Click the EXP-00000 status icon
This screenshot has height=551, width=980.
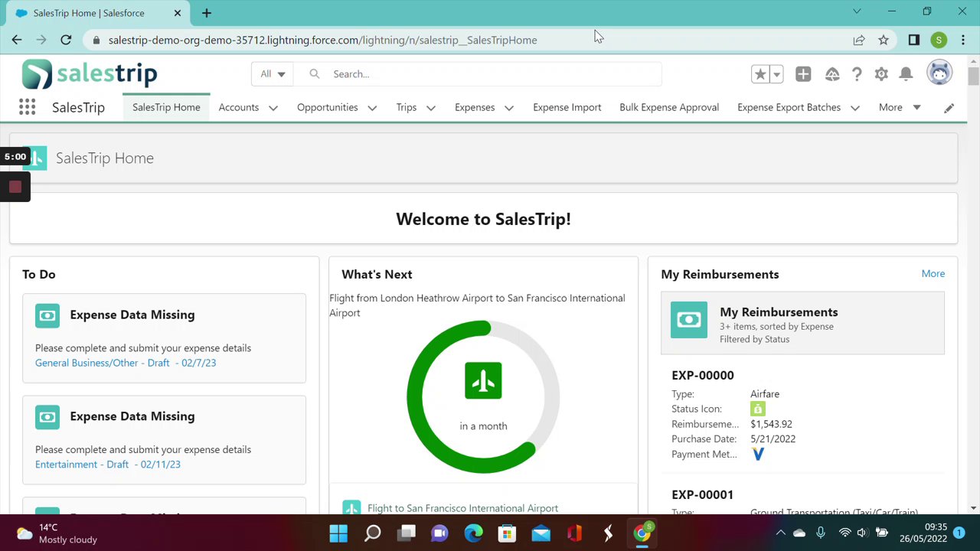point(758,409)
